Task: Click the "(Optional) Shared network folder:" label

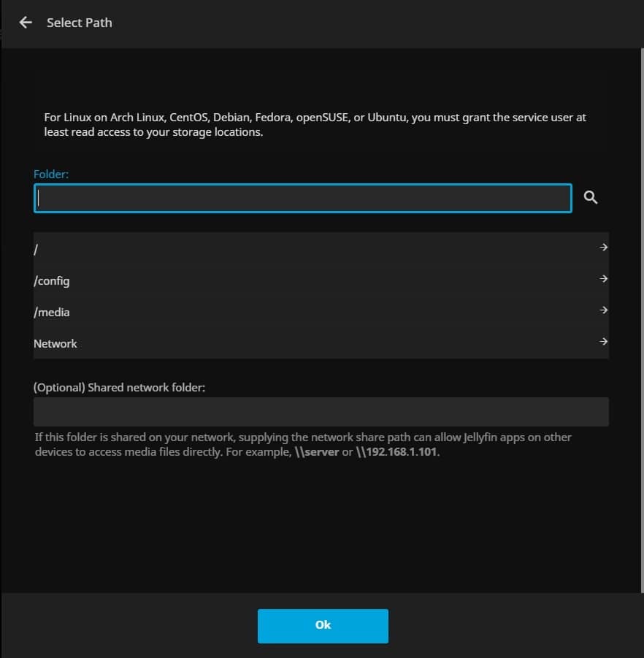Action: coord(119,387)
